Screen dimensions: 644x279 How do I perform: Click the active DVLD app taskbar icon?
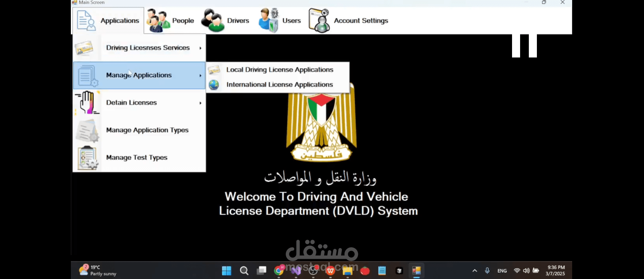point(416,271)
